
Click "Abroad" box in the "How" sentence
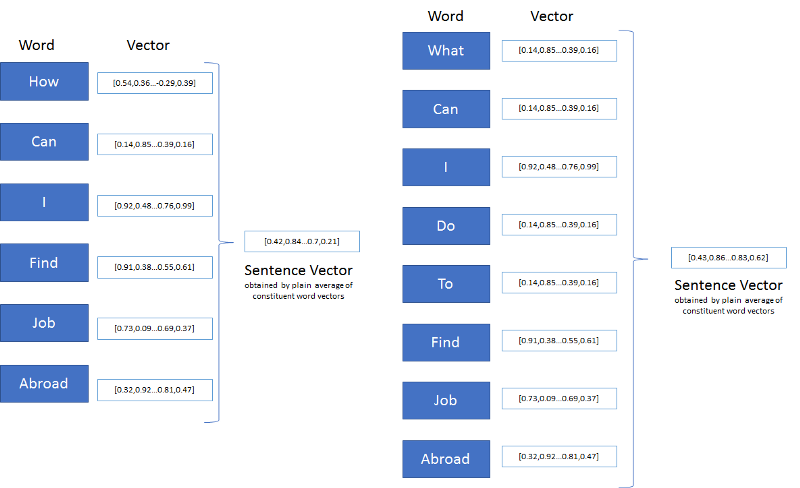point(44,384)
